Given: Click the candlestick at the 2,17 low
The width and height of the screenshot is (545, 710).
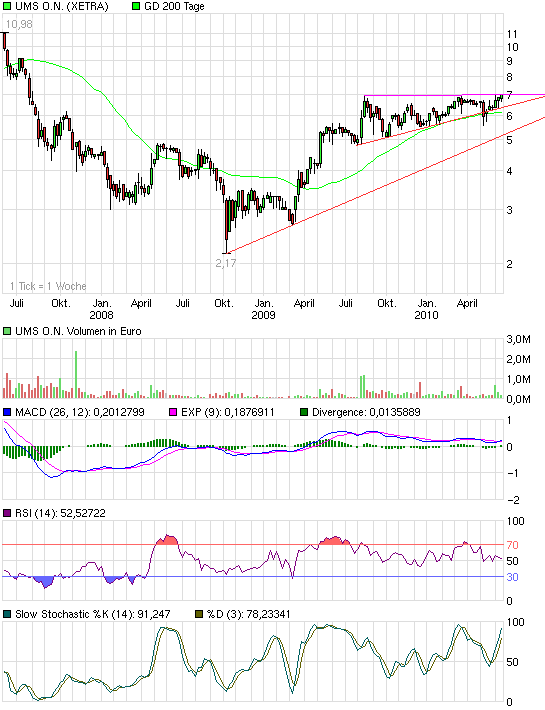Looking at the screenshot, I should coord(227,225).
